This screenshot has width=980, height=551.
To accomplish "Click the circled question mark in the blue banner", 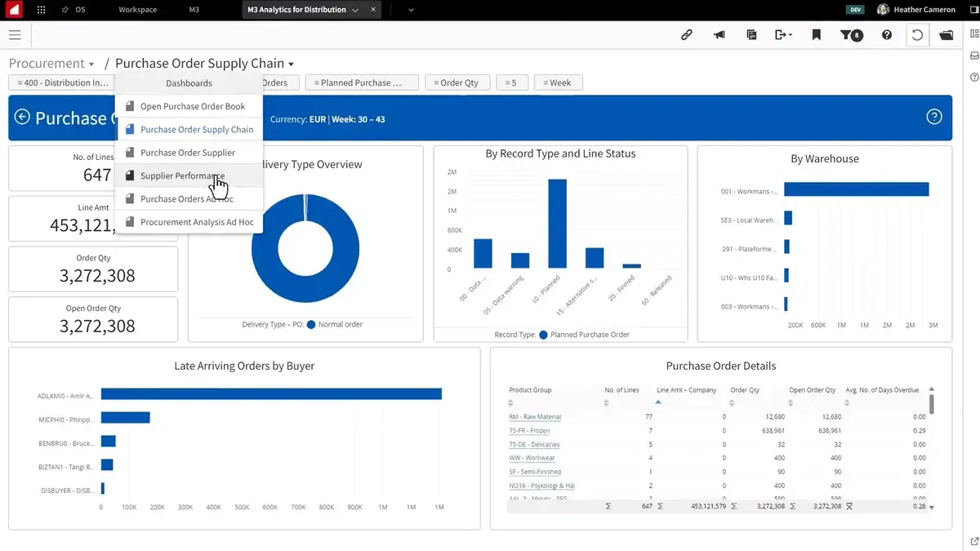I will tap(934, 117).
